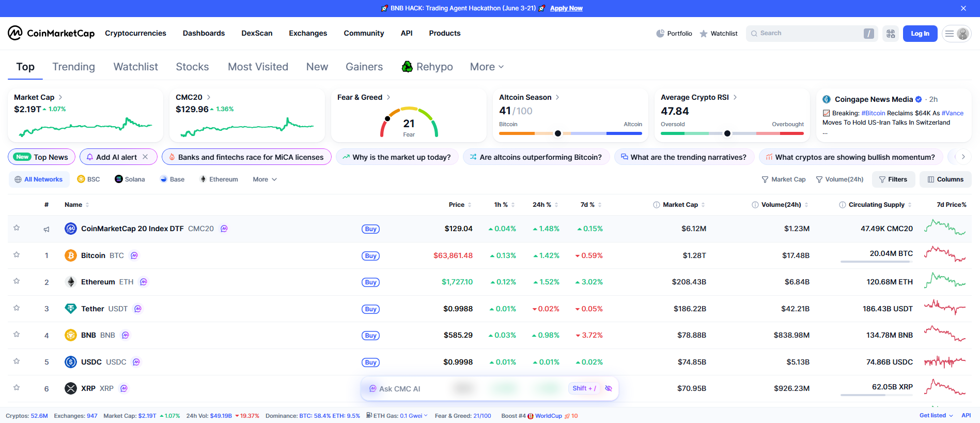The height and width of the screenshot is (423, 980).
Task: Open the Market Cap filter dropdown
Action: tap(784, 179)
